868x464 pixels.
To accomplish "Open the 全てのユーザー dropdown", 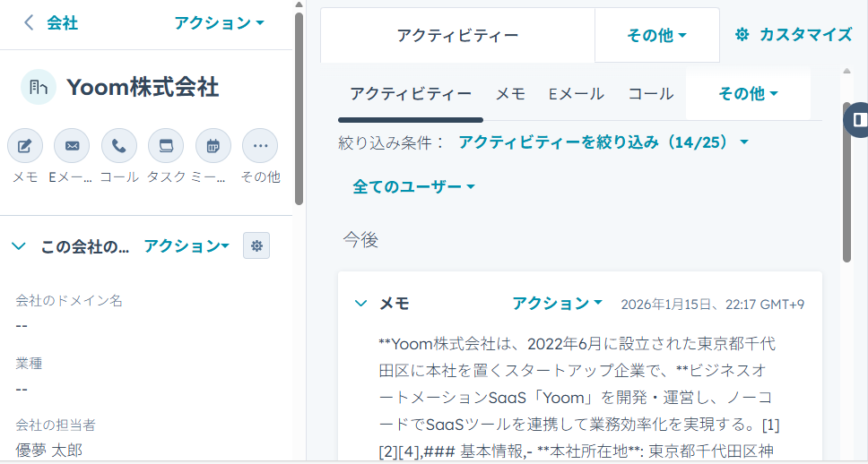I will coord(414,187).
